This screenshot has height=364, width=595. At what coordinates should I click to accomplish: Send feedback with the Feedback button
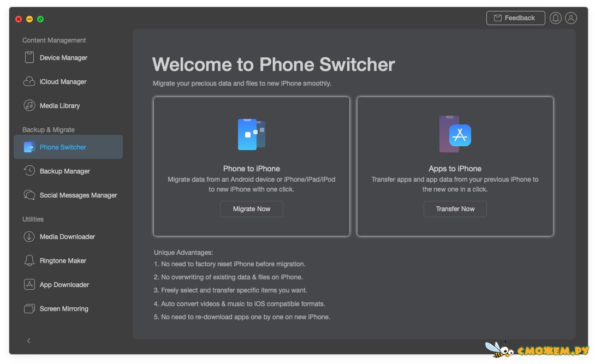tap(516, 18)
